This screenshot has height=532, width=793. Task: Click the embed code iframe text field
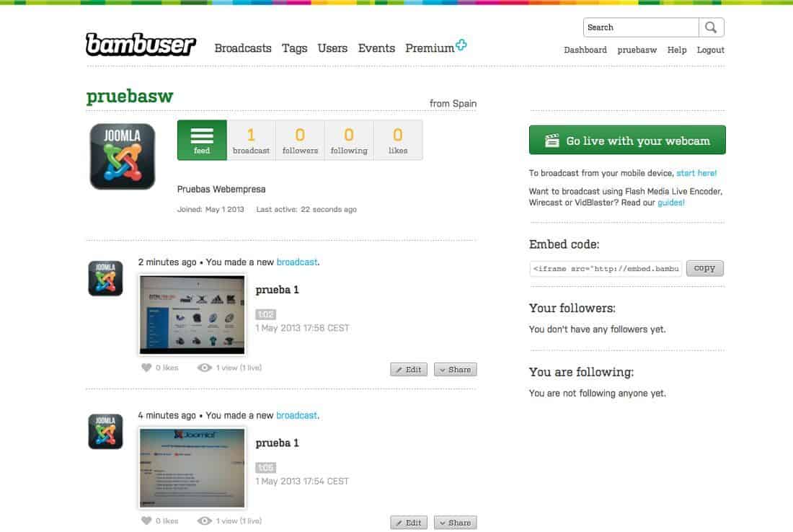pos(606,269)
